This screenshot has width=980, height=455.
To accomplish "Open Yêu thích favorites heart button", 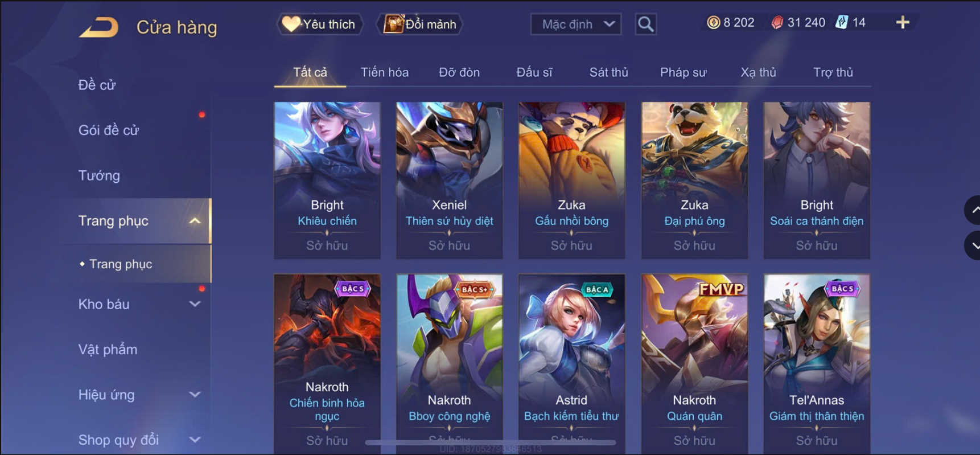I will (x=320, y=24).
